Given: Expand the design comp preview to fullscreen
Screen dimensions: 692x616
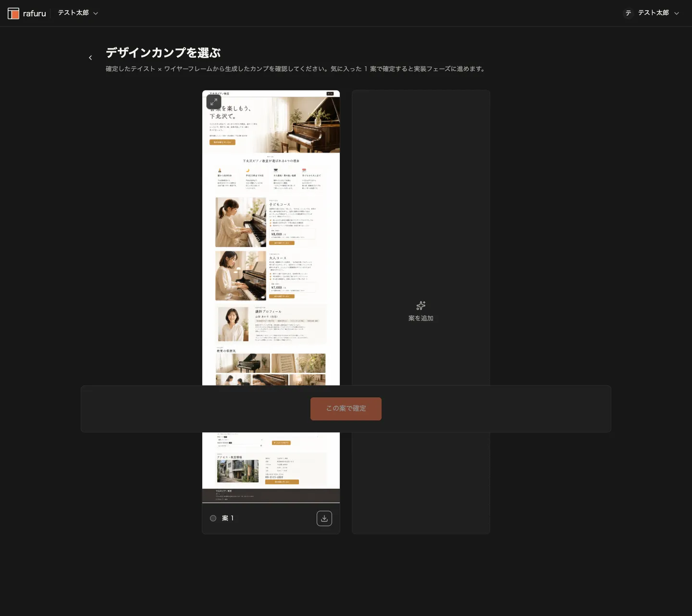Looking at the screenshot, I should [x=214, y=102].
